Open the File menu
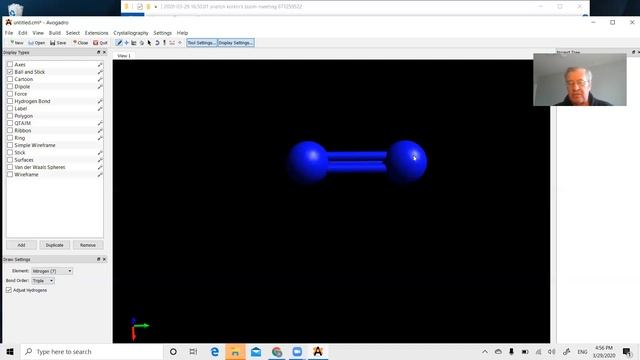Screen dimensions: 640x360 point(9,33)
